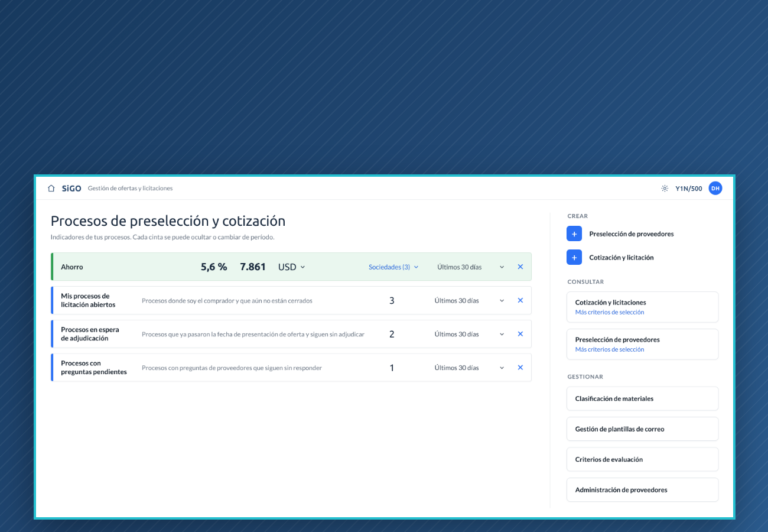Open the DH user avatar menu
Image resolution: width=768 pixels, height=532 pixels.
tap(715, 189)
